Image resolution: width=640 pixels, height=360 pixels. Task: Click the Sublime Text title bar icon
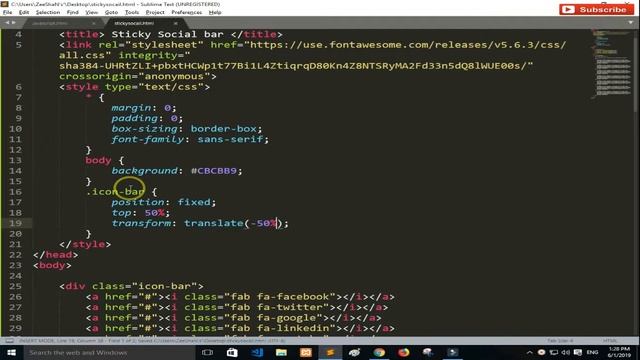(4, 4)
